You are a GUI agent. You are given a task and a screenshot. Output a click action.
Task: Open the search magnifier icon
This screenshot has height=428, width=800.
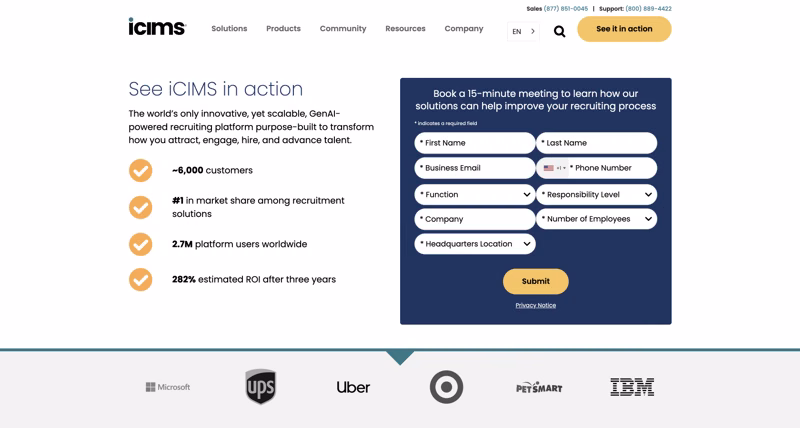[x=559, y=32]
